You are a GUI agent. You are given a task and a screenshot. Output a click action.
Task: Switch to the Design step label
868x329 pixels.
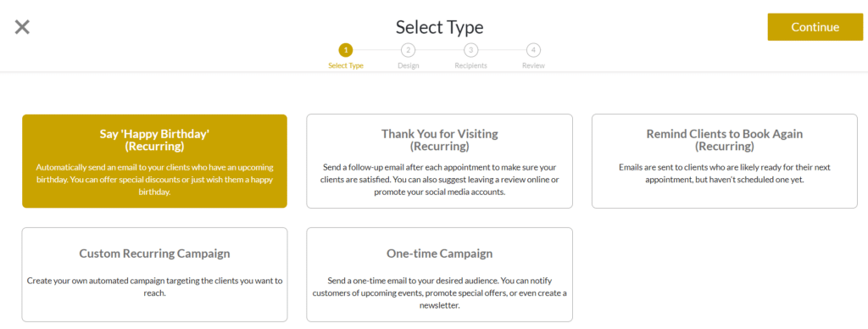(x=408, y=65)
